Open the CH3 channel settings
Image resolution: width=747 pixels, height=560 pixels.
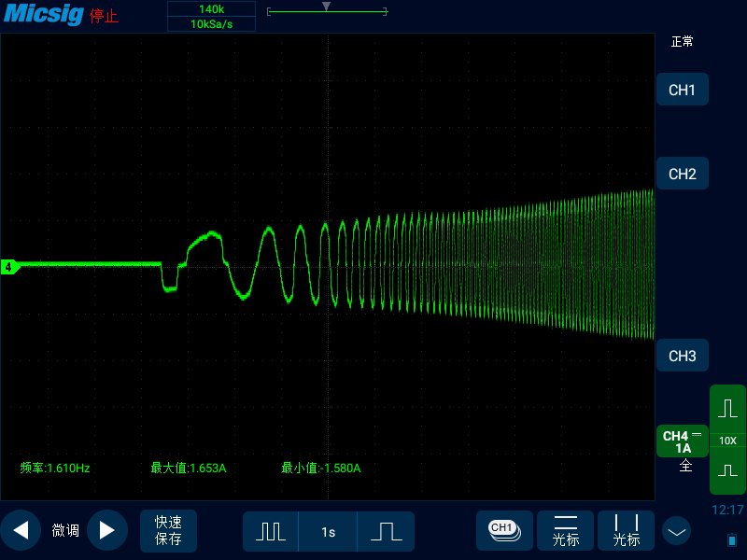683,356
